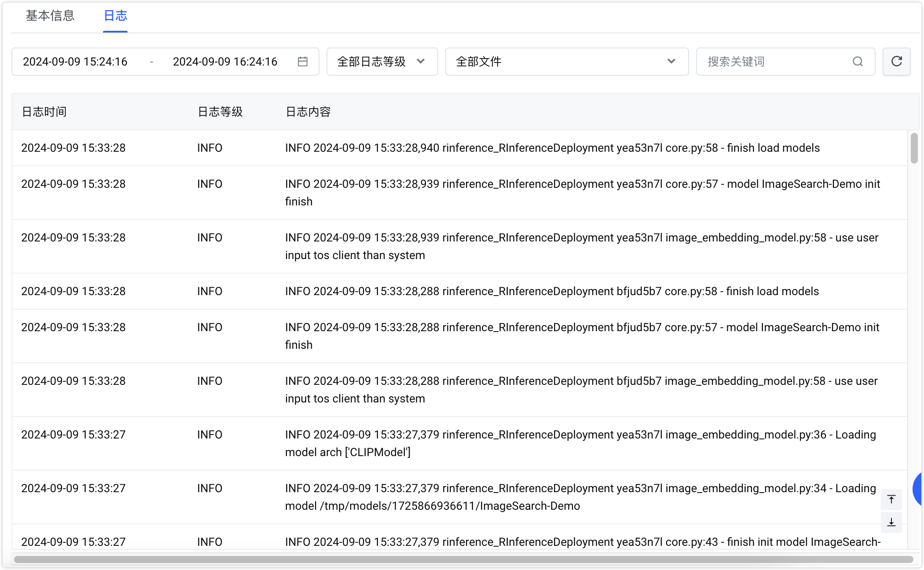Viewport: 924px width, 570px height.
Task: Jump to top of logs arrow icon
Action: pyautogui.click(x=891, y=500)
